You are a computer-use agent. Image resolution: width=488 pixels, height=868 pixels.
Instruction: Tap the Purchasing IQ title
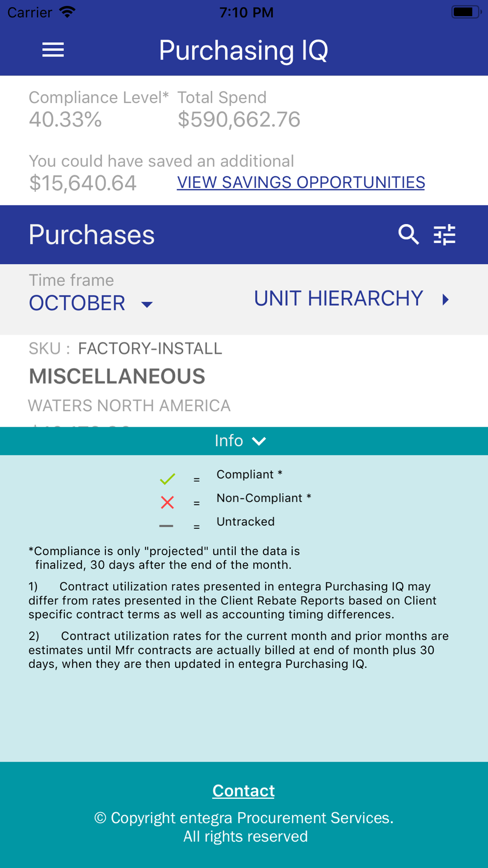coord(244,50)
